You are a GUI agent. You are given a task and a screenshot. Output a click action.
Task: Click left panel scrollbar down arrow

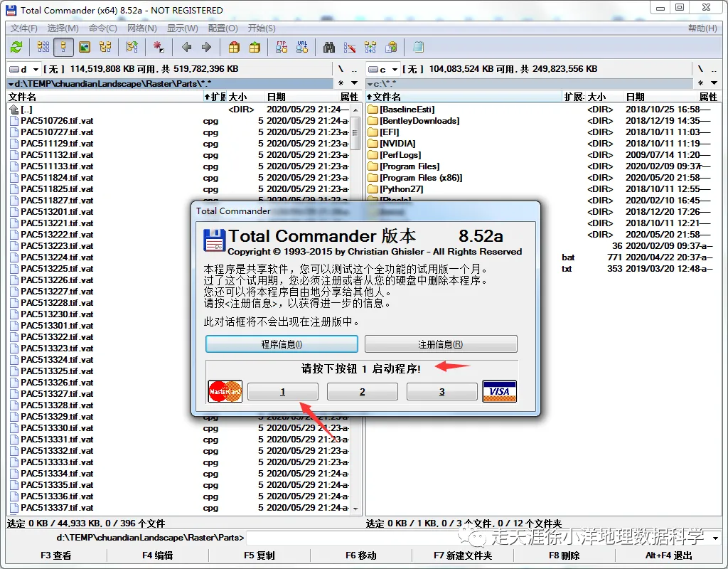355,509
